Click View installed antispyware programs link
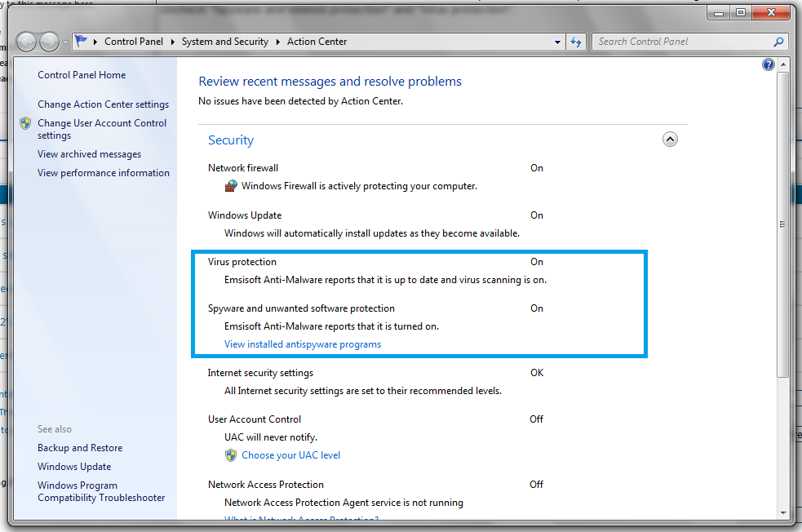The width and height of the screenshot is (802, 532). pyautogui.click(x=303, y=344)
